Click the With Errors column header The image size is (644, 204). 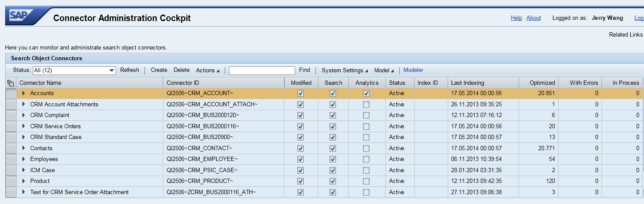[580, 83]
